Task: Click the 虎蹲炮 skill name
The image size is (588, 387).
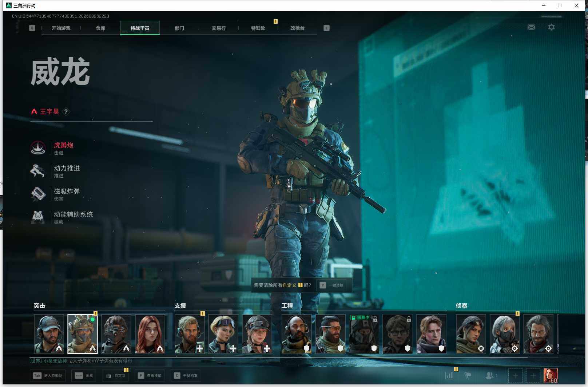Action: 64,145
